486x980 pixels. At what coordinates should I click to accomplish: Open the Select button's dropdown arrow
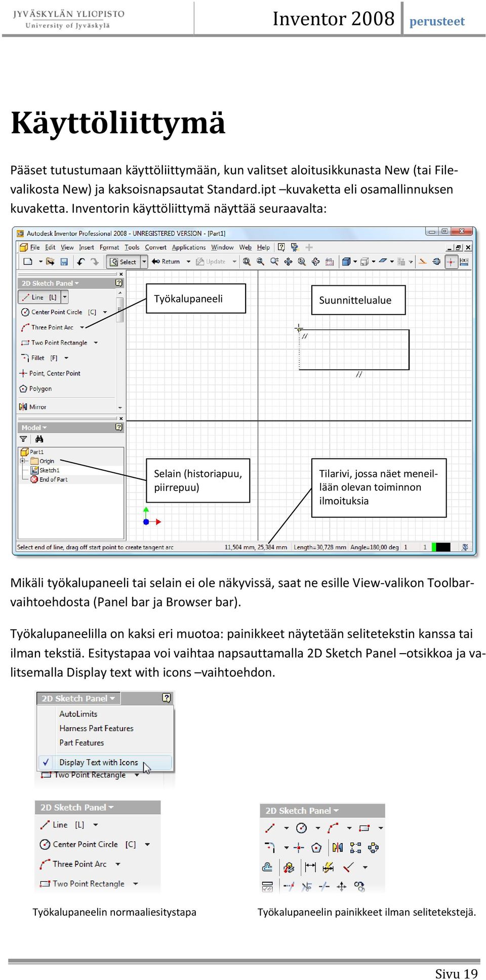tap(144, 261)
